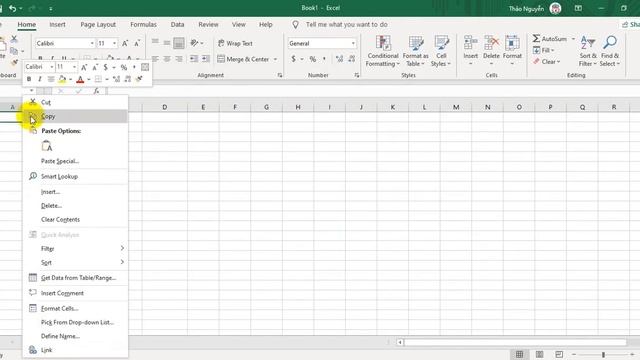This screenshot has height=360, width=640.
Task: Click mini toolbar Borders icon
Action: (98, 79)
